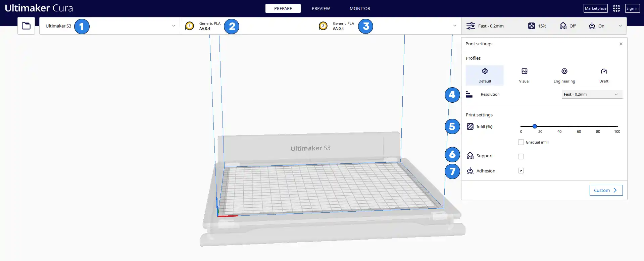Image resolution: width=644 pixels, height=261 pixels.
Task: Click the Infill (%) icon in panel
Action: [x=470, y=126]
